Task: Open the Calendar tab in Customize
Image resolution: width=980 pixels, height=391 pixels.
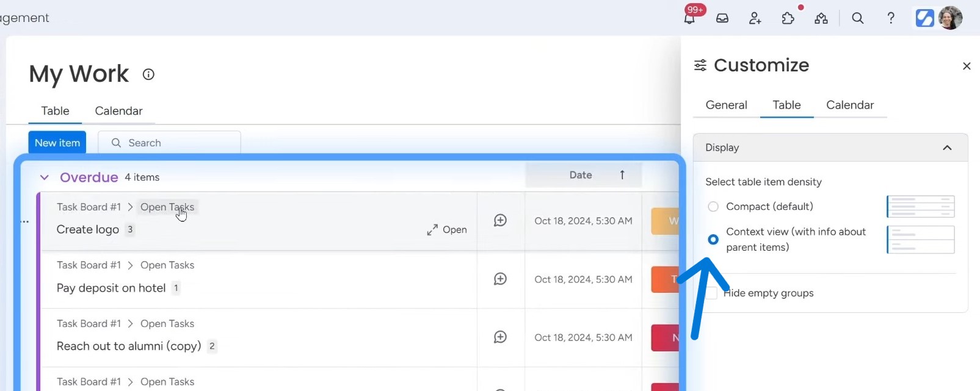Action: point(850,105)
